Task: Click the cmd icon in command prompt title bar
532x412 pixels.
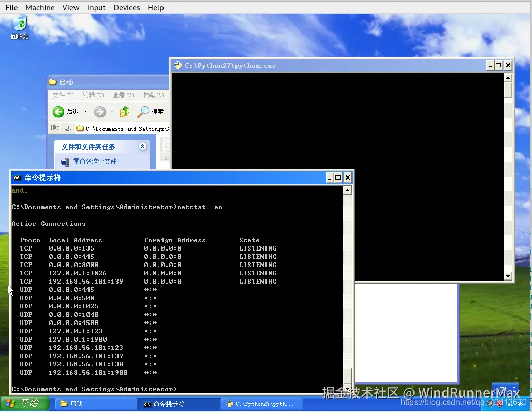Action: [x=17, y=178]
